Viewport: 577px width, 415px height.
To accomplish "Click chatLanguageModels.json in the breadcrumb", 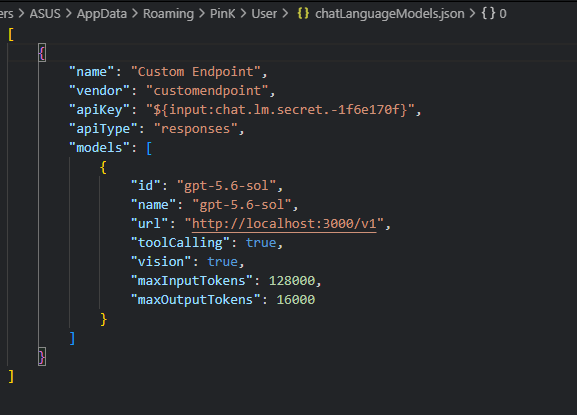I will (x=390, y=14).
